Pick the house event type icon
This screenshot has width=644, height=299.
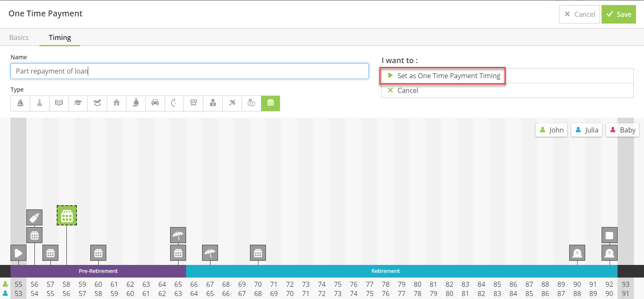point(117,103)
